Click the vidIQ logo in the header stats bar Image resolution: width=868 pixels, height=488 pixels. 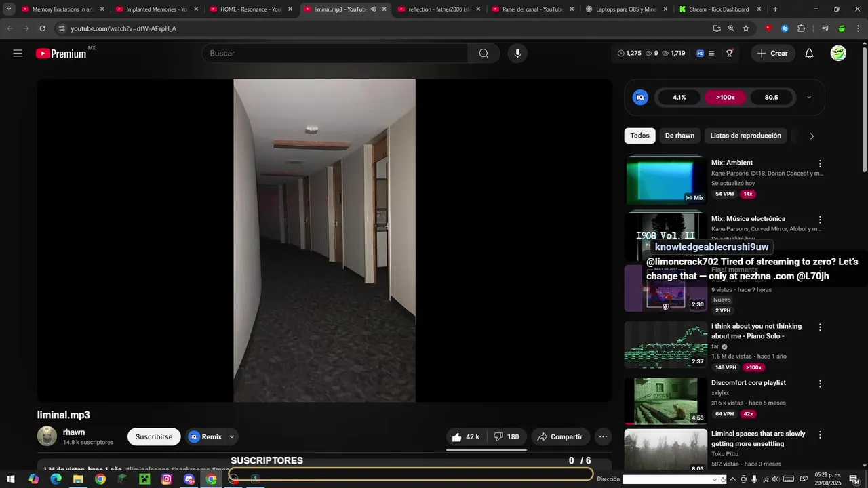(701, 54)
